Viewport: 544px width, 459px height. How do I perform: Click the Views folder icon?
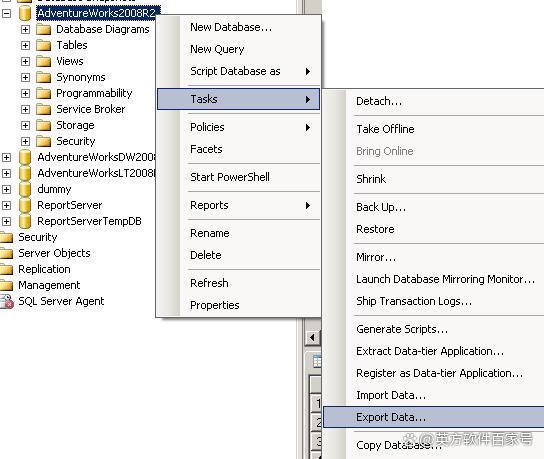pyautogui.click(x=44, y=61)
